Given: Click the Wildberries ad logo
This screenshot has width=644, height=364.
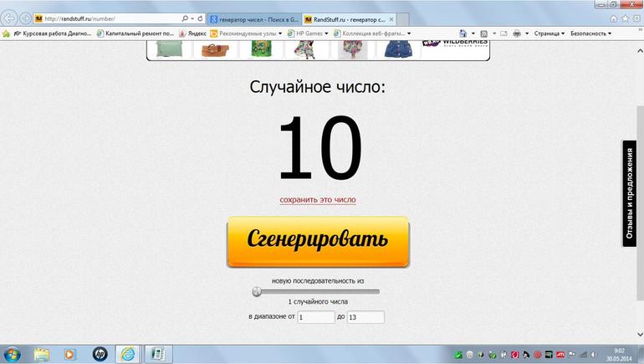Looking at the screenshot, I should pyautogui.click(x=455, y=44).
